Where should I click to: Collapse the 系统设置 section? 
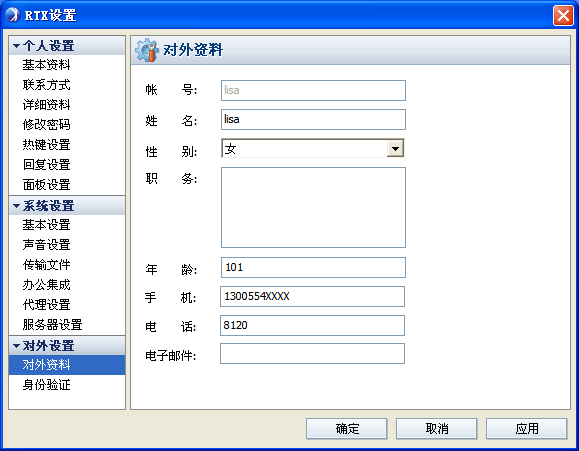[x=16, y=206]
